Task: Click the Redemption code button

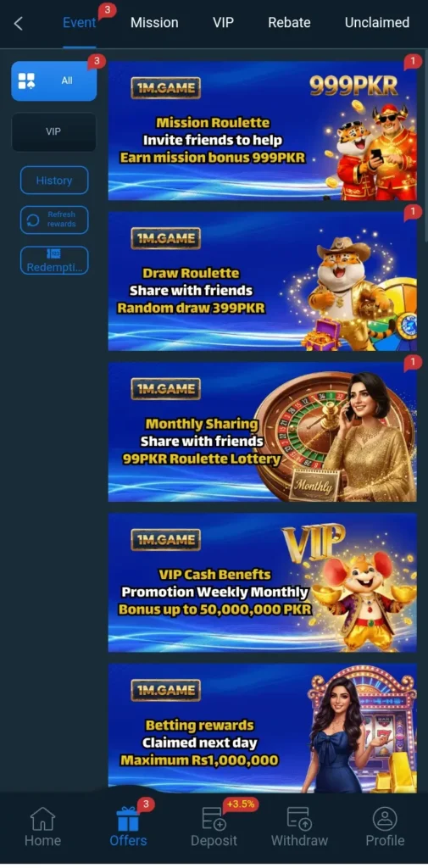Action: pyautogui.click(x=54, y=261)
